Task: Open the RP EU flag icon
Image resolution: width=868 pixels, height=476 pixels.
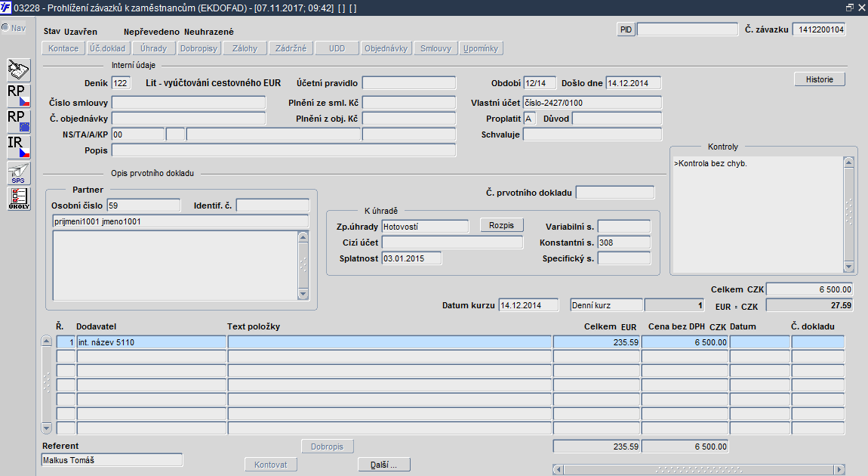Action: [19, 122]
